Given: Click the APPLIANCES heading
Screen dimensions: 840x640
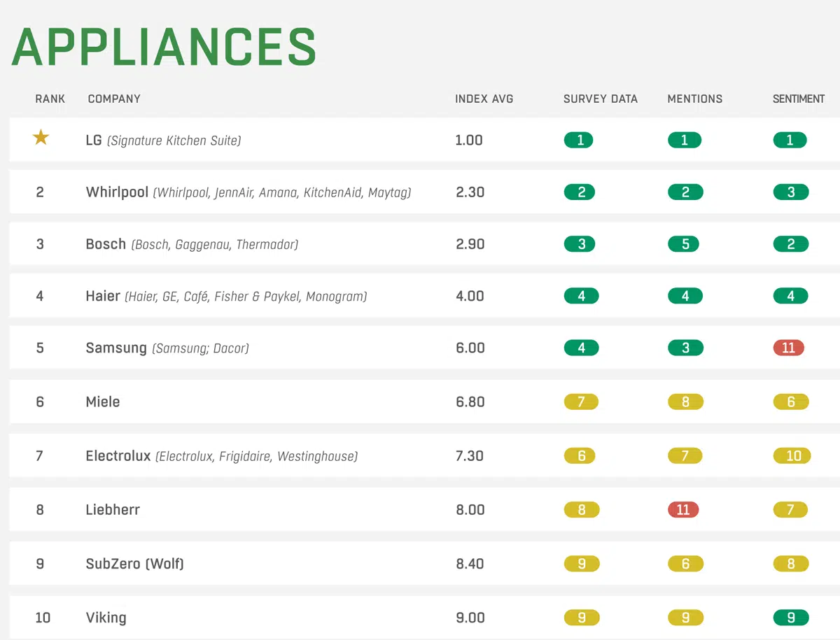Looking at the screenshot, I should click(164, 48).
